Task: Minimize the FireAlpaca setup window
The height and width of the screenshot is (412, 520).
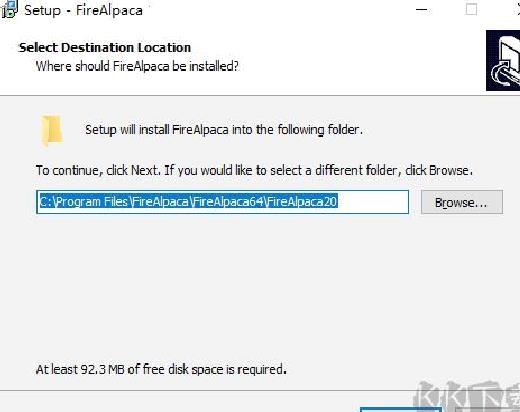Action: [422, 10]
